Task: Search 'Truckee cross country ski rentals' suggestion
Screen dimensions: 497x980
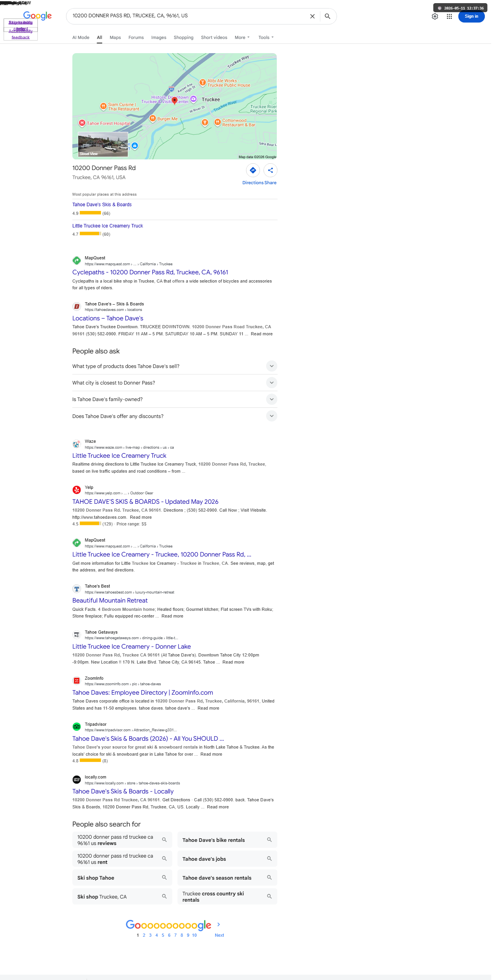Action: (x=227, y=896)
